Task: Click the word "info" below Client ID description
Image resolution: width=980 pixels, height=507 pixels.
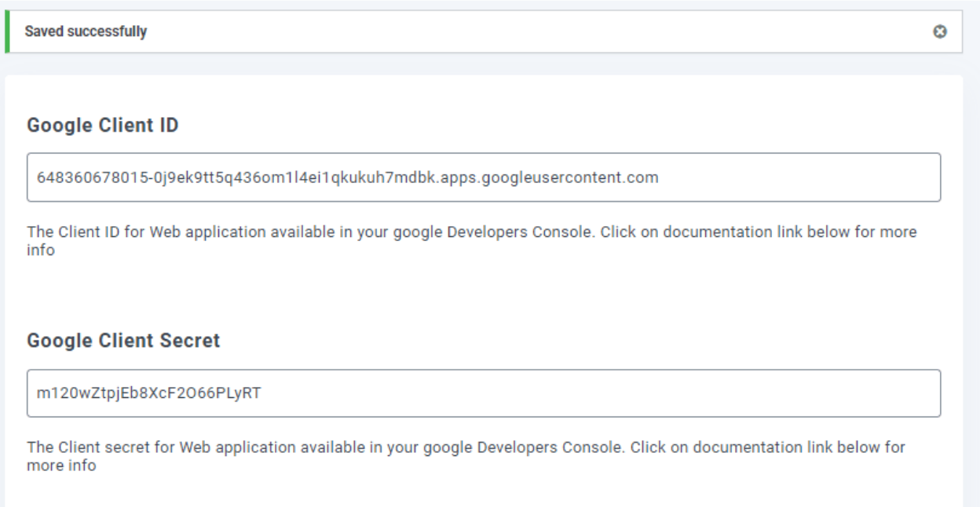Action: coord(40,251)
